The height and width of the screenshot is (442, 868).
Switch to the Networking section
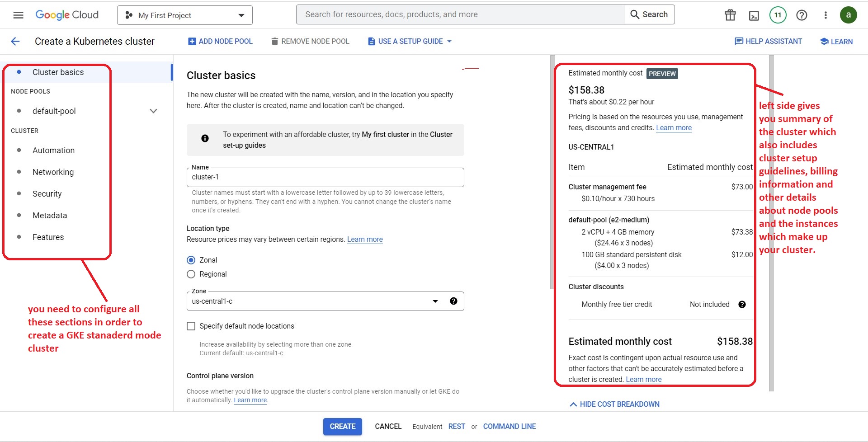coord(53,172)
